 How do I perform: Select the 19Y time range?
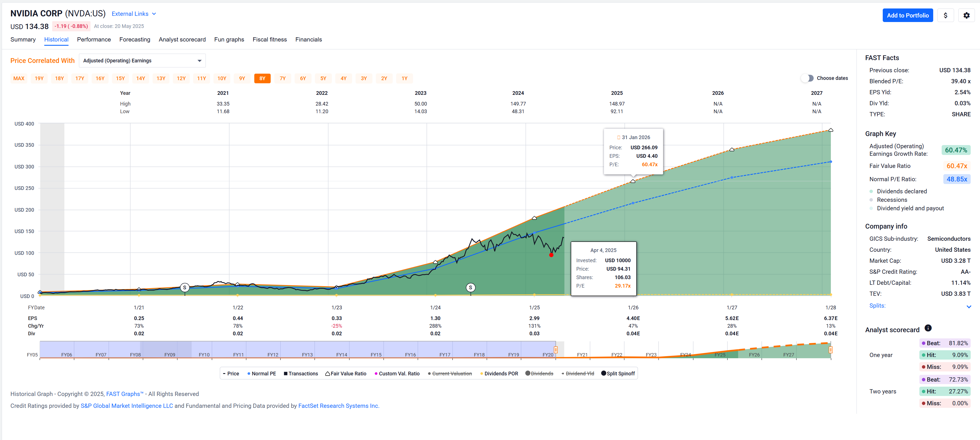point(39,78)
